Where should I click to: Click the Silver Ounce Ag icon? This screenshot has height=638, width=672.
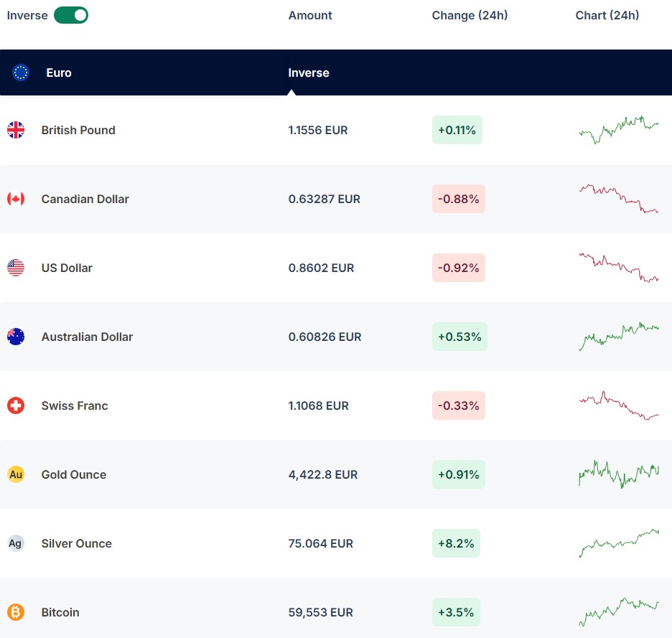pos(16,543)
